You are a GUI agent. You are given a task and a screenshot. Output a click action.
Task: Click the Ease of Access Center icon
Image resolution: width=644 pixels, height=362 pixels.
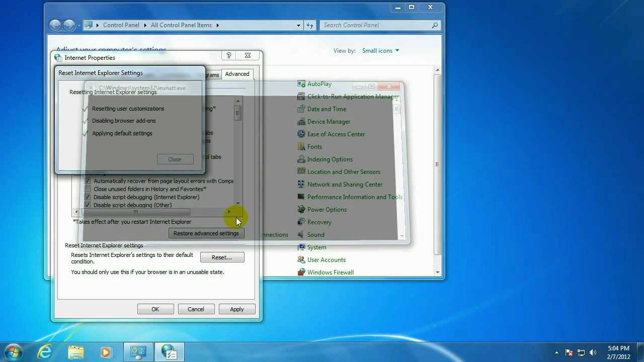coord(301,134)
